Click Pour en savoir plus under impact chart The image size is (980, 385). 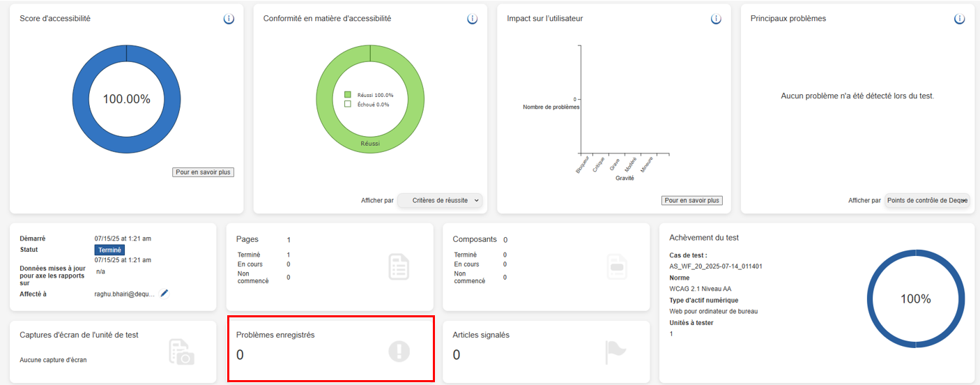point(691,201)
